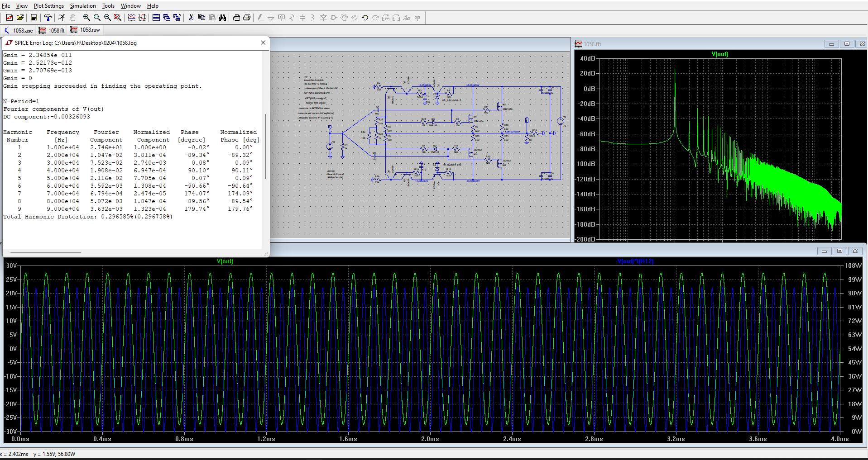Screen dimensions: 868x460
Task: Click the Zoom to Fit icon
Action: point(118,18)
